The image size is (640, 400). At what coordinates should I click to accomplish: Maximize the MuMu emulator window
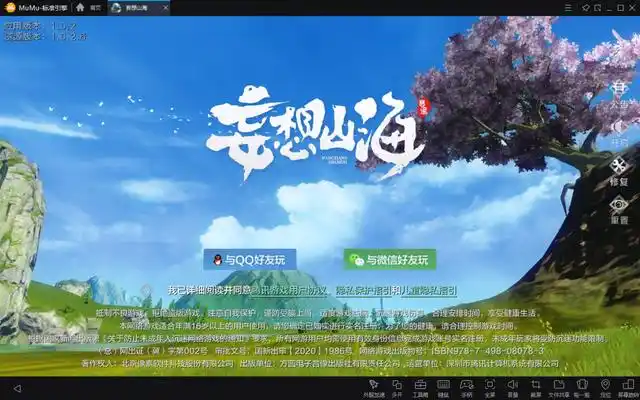621,8
